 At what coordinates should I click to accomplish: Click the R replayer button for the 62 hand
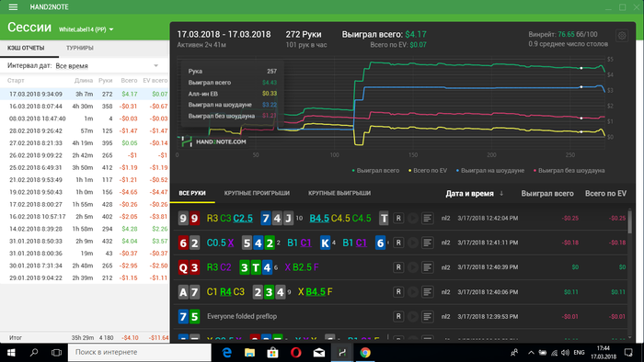[398, 243]
